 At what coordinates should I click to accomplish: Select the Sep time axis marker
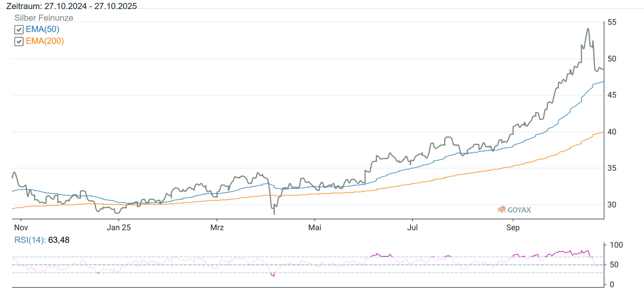(513, 227)
